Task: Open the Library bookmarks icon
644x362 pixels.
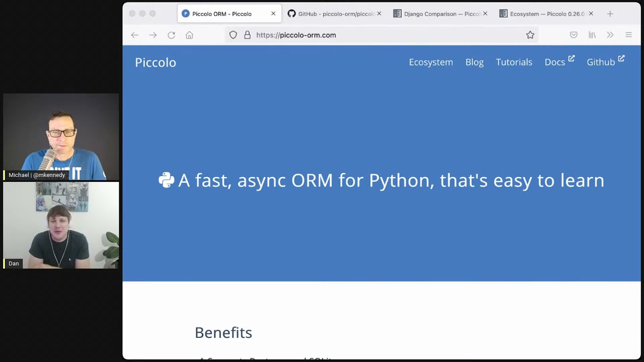Action: (592, 35)
